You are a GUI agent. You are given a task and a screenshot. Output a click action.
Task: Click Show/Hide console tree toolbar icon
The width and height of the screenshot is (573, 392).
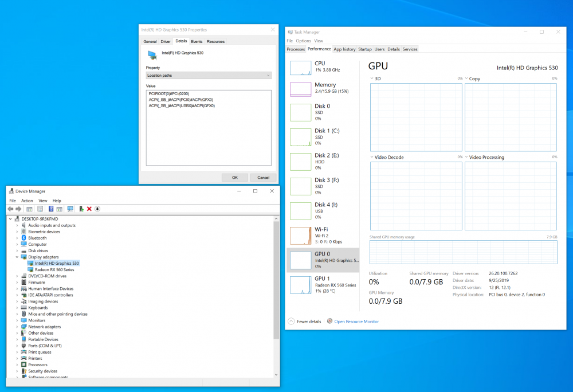29,209
